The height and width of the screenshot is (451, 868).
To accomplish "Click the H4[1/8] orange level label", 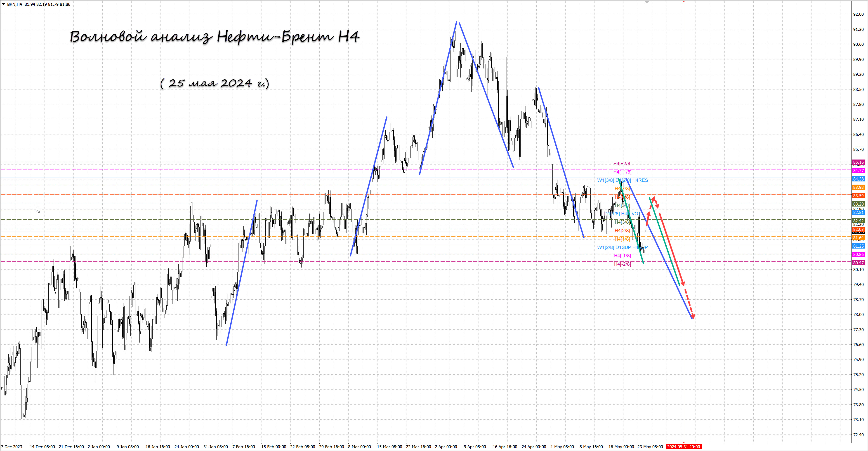I will coord(622,239).
